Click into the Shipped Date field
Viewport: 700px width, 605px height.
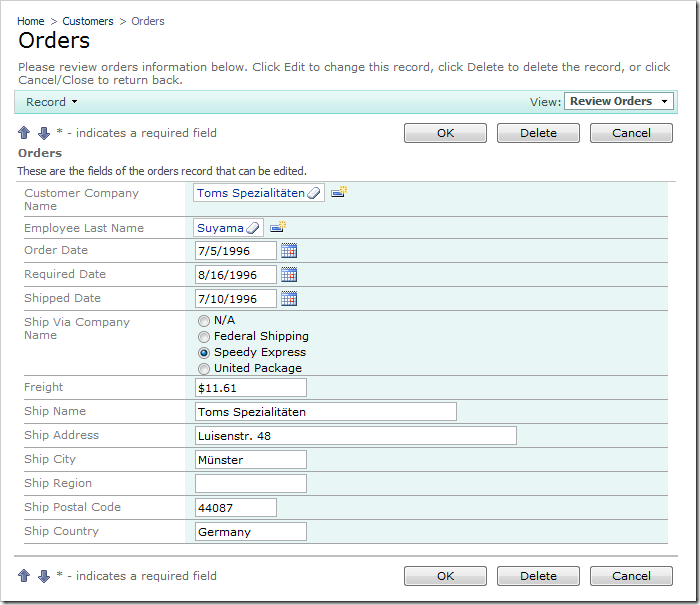click(236, 299)
